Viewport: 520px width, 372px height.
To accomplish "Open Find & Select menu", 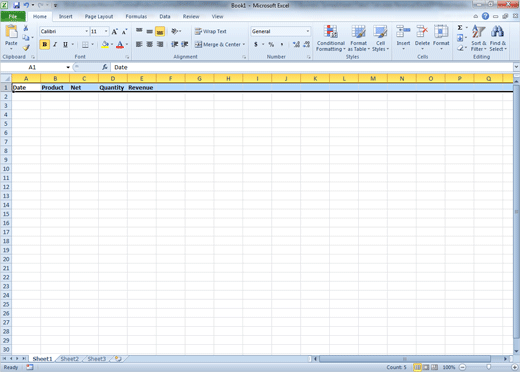I will tap(498, 38).
